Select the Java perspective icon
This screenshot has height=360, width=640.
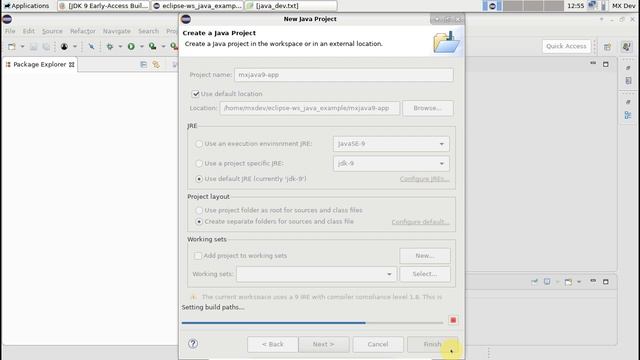pos(627,47)
